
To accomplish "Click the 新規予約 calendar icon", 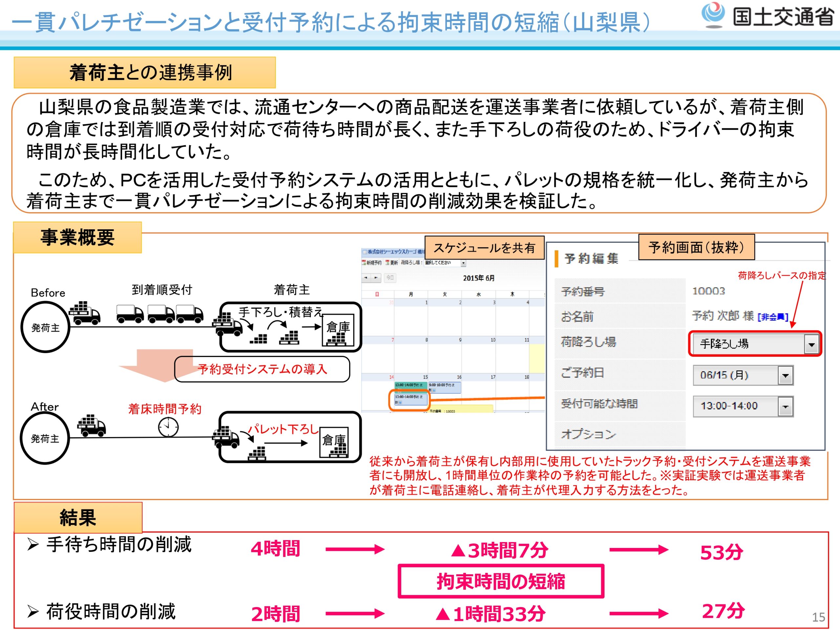I will (364, 262).
